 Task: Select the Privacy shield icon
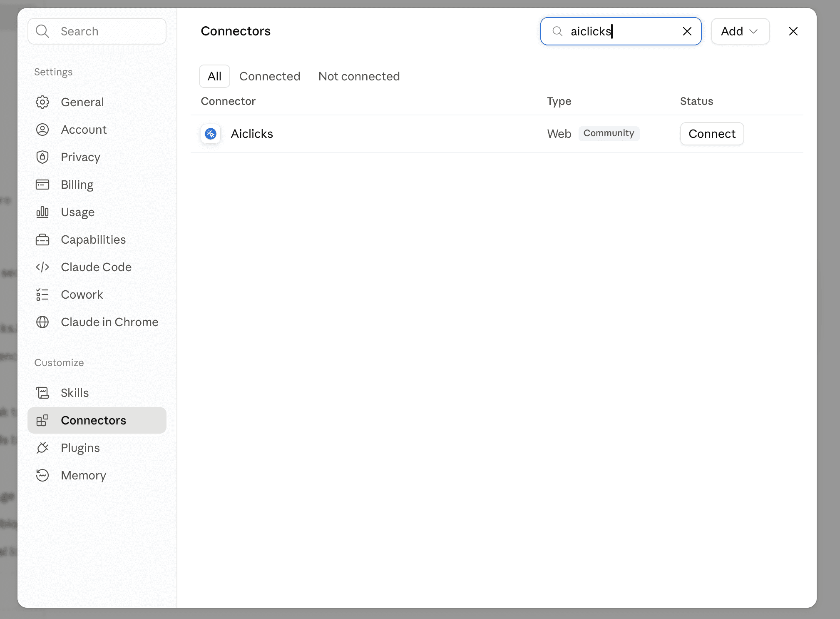42,157
